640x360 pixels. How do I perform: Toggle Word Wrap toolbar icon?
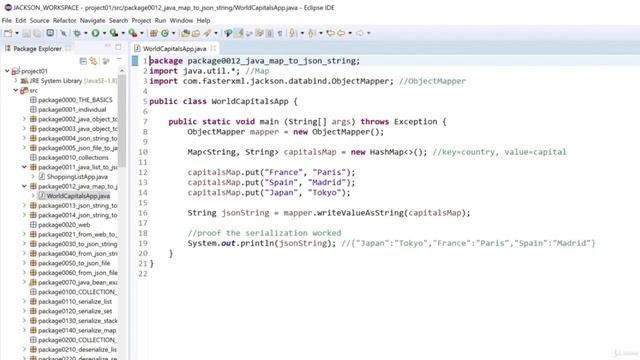pos(259,33)
